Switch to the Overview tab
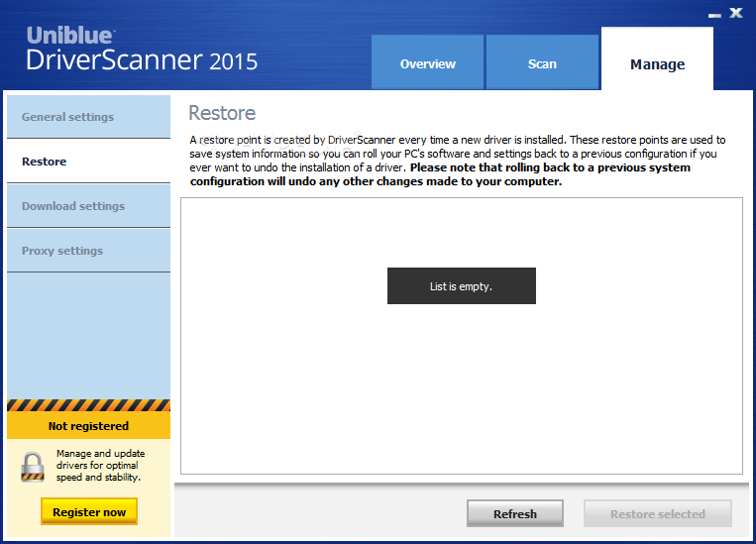Image resolution: width=756 pixels, height=544 pixels. click(427, 62)
